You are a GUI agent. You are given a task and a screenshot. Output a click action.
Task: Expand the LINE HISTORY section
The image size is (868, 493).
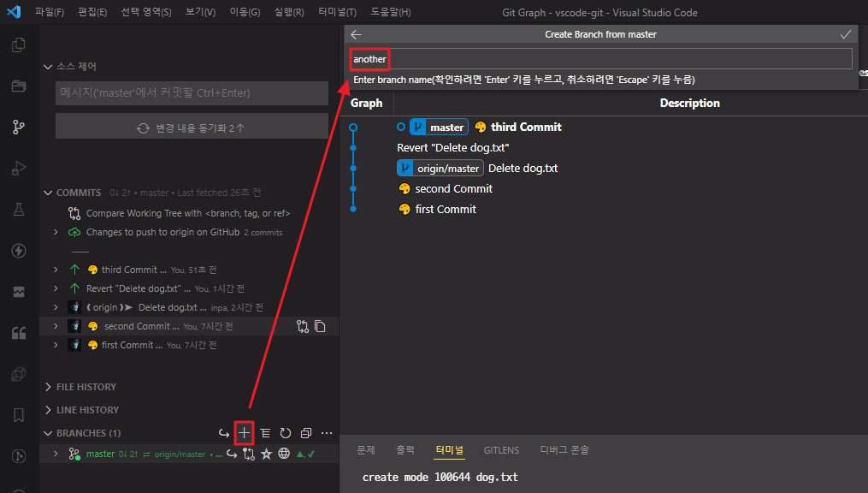[48, 410]
